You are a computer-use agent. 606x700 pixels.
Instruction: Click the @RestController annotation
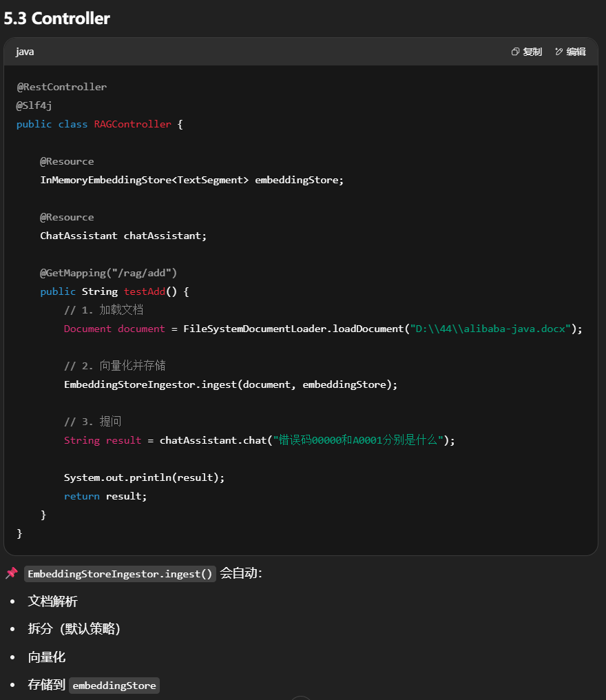62,87
